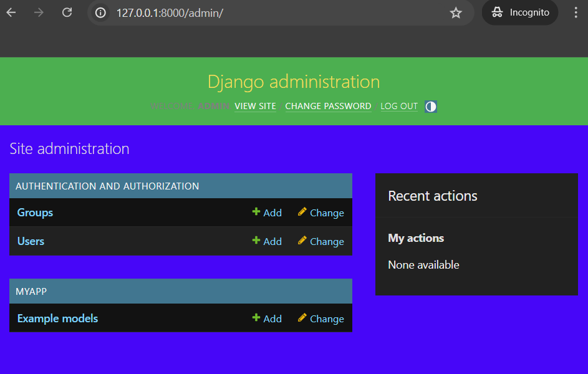Click the Django administration title
The width and height of the screenshot is (588, 374).
[x=294, y=82]
